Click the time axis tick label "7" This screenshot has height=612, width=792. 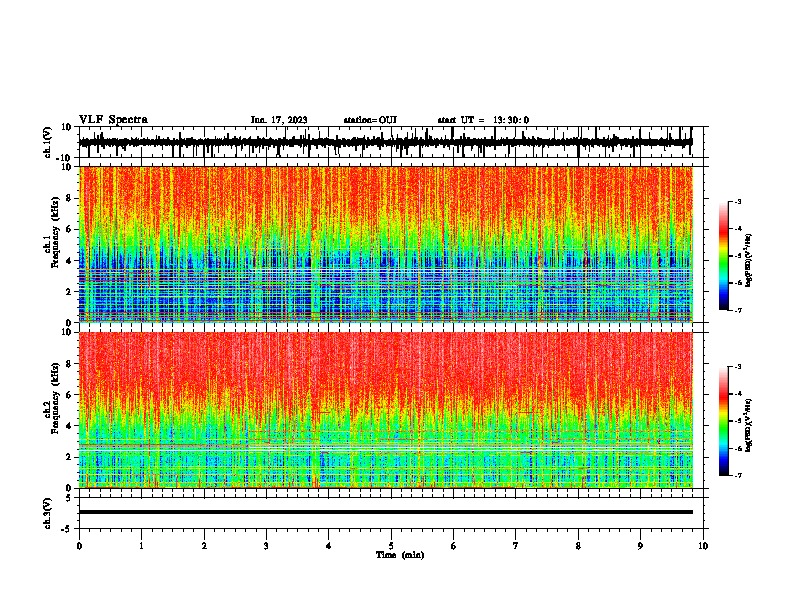click(516, 546)
